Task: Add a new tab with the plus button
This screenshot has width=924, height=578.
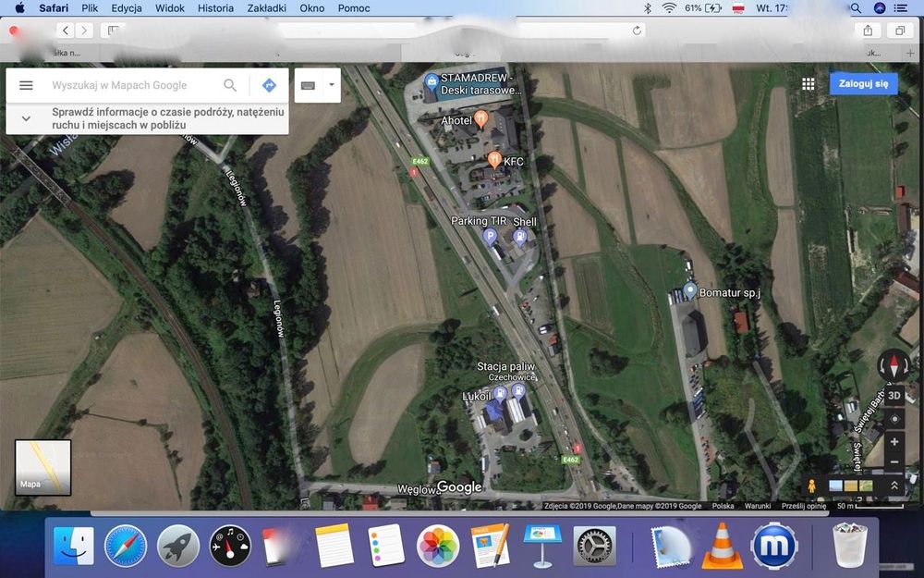Action: tap(910, 53)
